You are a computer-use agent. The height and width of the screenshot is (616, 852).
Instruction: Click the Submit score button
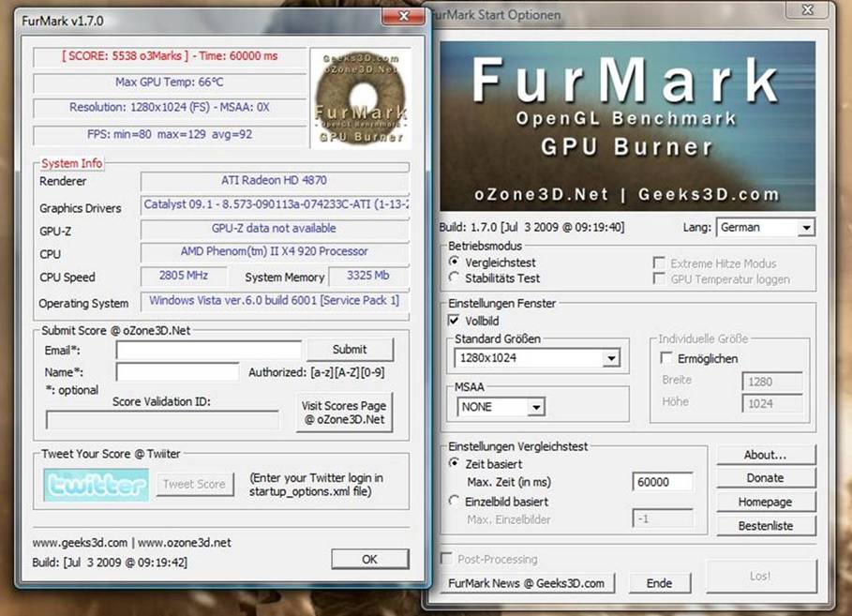(350, 350)
